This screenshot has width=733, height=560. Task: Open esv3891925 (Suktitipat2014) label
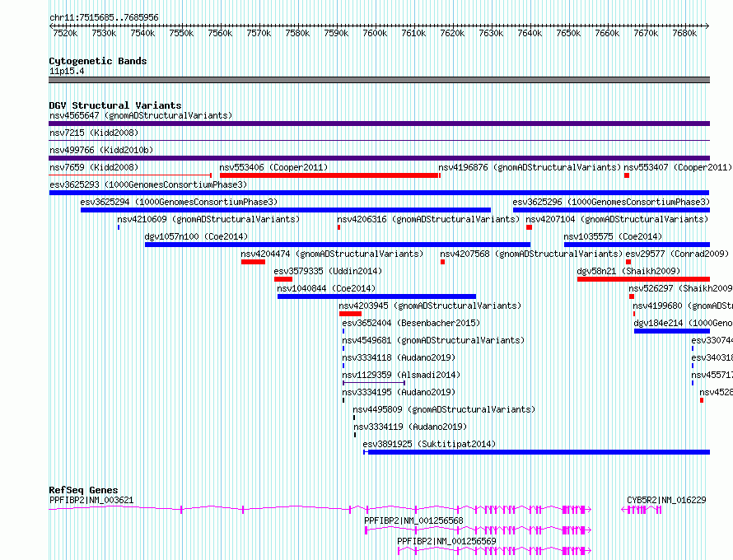(429, 444)
